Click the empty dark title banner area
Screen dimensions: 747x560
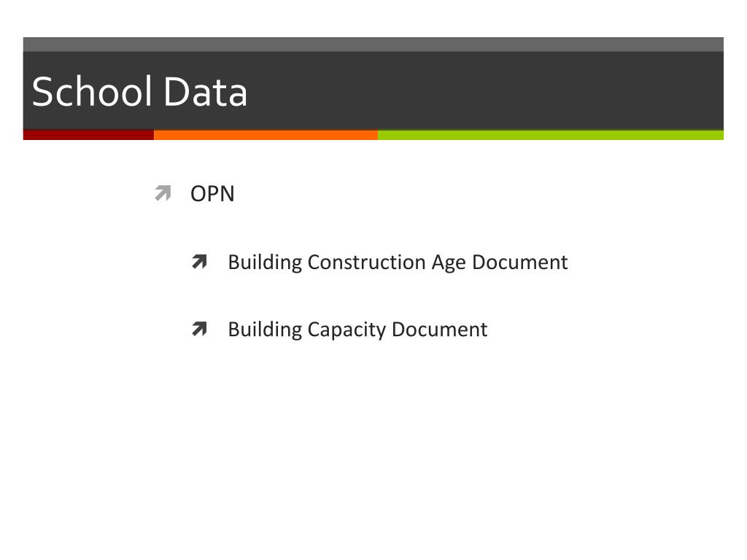[496, 91]
